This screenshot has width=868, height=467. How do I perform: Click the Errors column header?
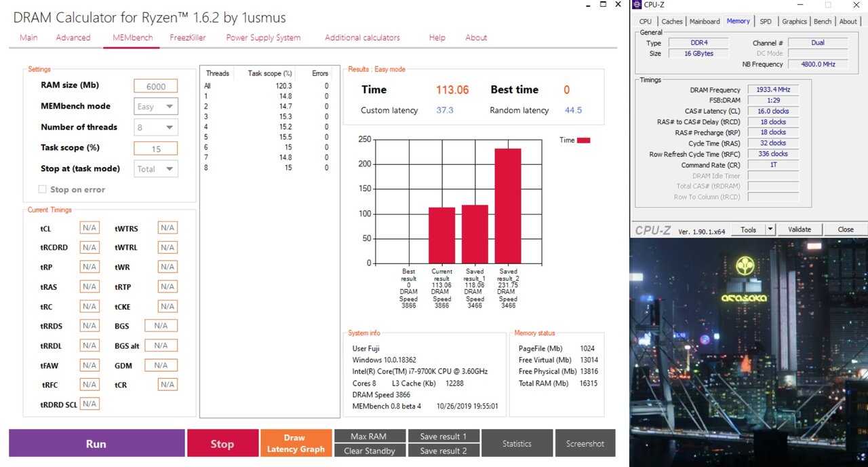[x=320, y=73]
